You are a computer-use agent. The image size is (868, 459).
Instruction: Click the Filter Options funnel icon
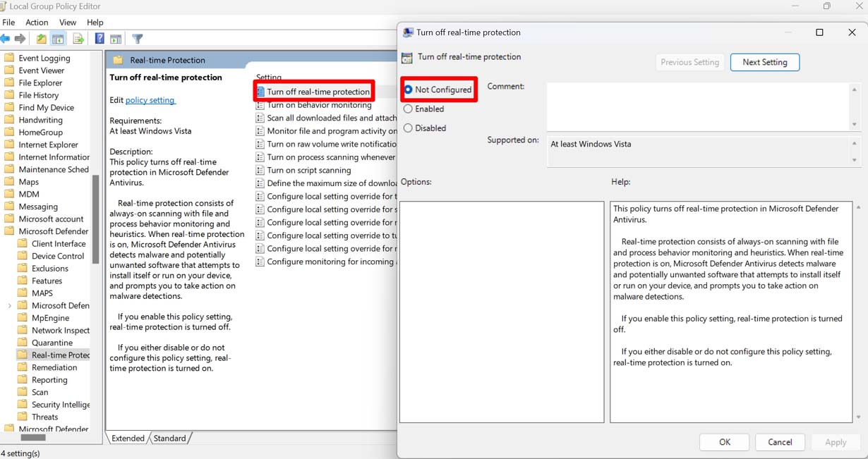click(138, 38)
